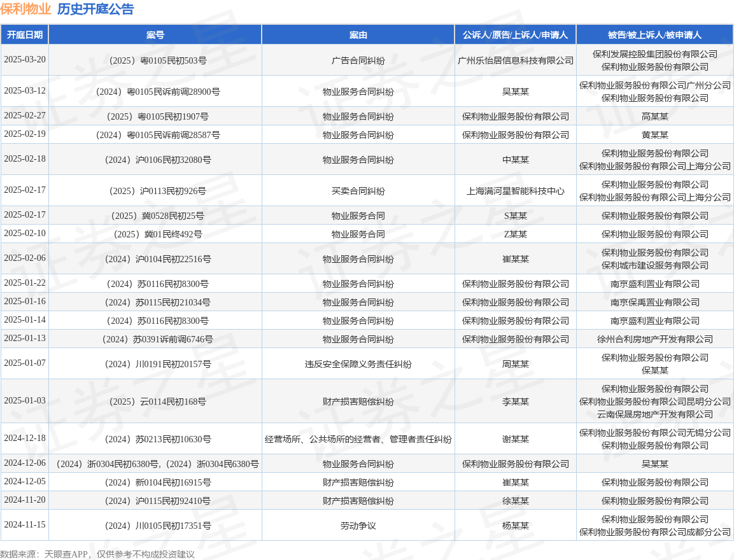Click the date 2025-02-10
This screenshot has height=560, width=734.
[25, 233]
